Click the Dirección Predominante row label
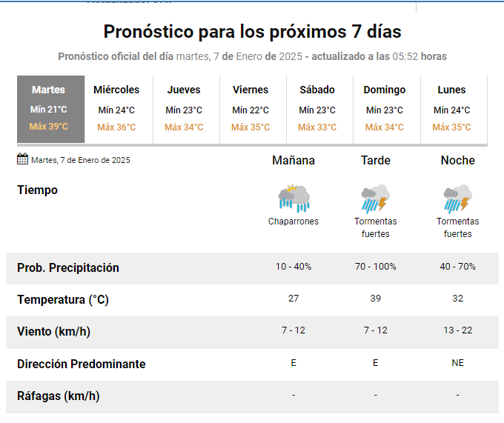Image resolution: width=504 pixels, height=423 pixels. point(82,364)
